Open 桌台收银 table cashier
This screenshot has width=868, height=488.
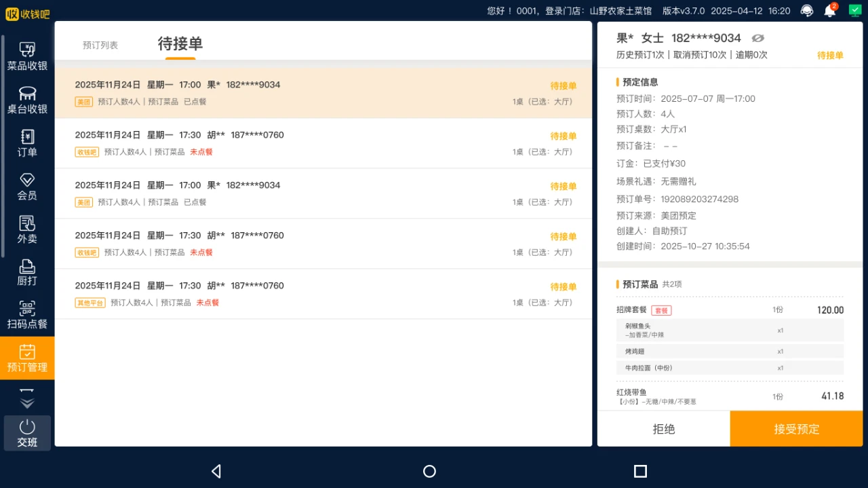[27, 100]
